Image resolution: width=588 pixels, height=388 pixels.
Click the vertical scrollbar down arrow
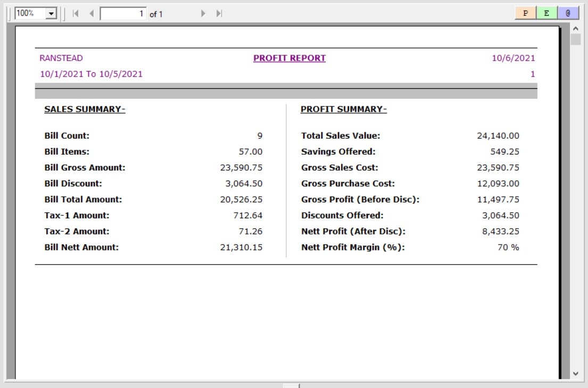[576, 374]
